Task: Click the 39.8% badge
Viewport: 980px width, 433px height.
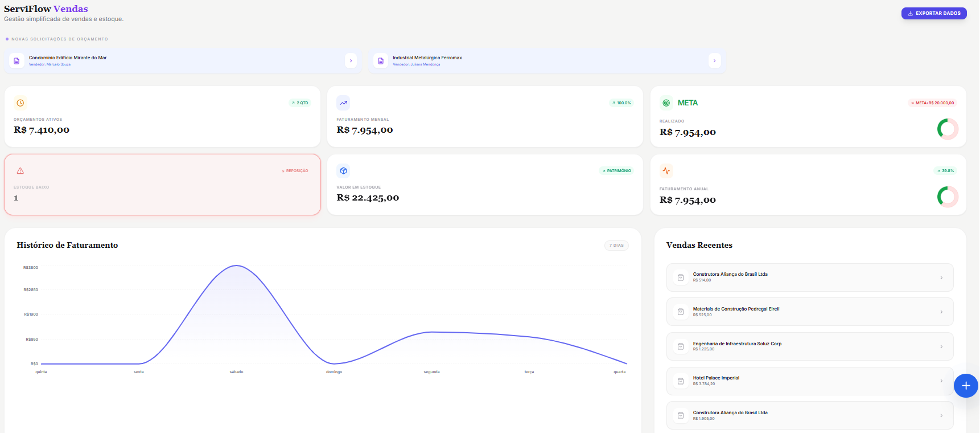Action: click(945, 171)
